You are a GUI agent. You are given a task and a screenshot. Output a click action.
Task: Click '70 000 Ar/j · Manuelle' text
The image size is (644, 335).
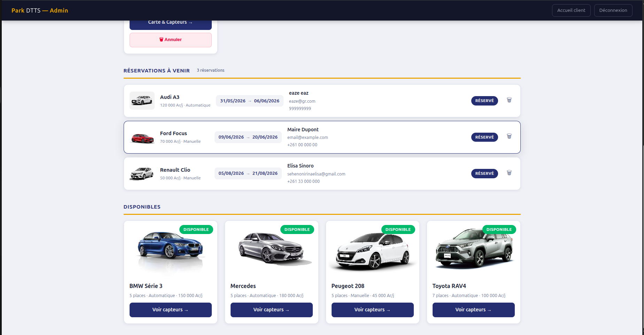click(x=180, y=141)
